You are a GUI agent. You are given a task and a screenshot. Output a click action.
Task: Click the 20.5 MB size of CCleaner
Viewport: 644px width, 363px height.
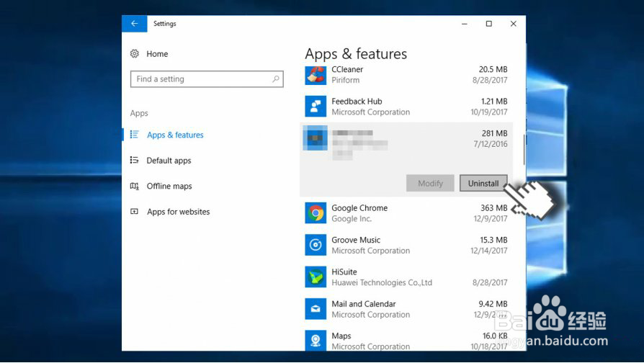(x=493, y=69)
